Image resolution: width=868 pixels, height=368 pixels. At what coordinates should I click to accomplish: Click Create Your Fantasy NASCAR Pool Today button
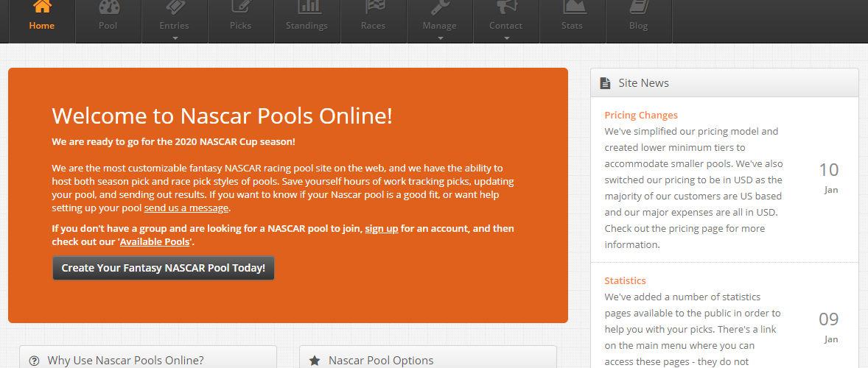(164, 268)
